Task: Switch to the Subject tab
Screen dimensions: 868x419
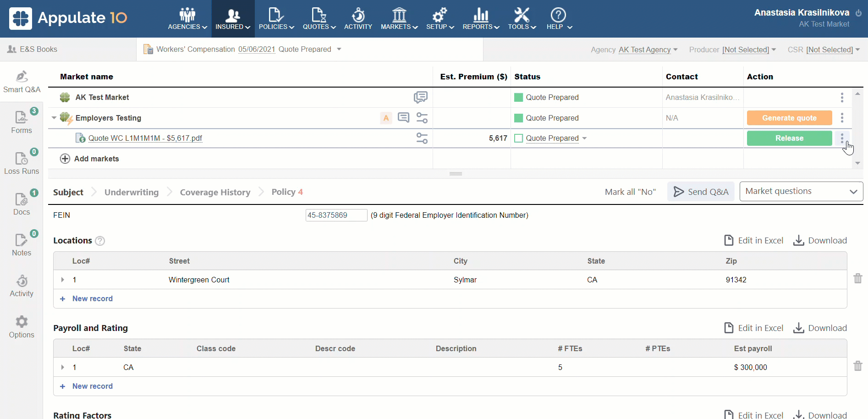Action: pos(68,192)
